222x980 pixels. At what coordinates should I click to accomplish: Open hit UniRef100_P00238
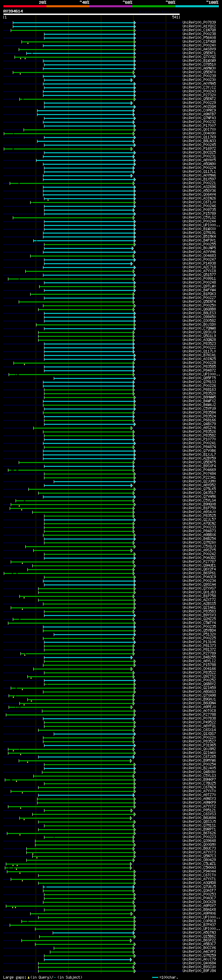199,34
